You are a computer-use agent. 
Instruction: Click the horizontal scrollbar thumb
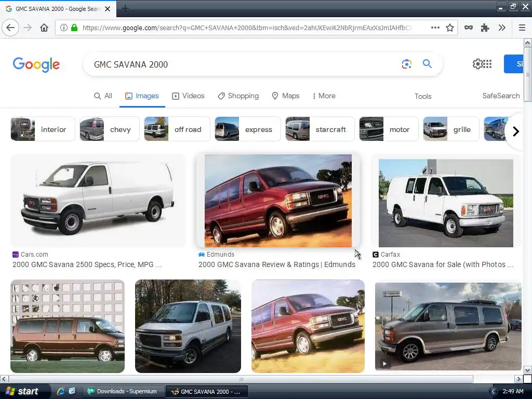pos(241,379)
